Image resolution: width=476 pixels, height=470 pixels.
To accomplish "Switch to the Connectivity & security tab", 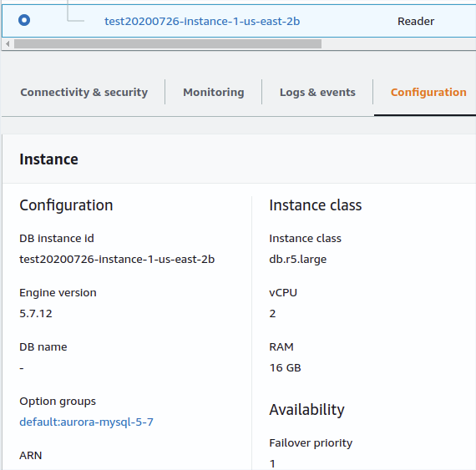I will coord(84,92).
